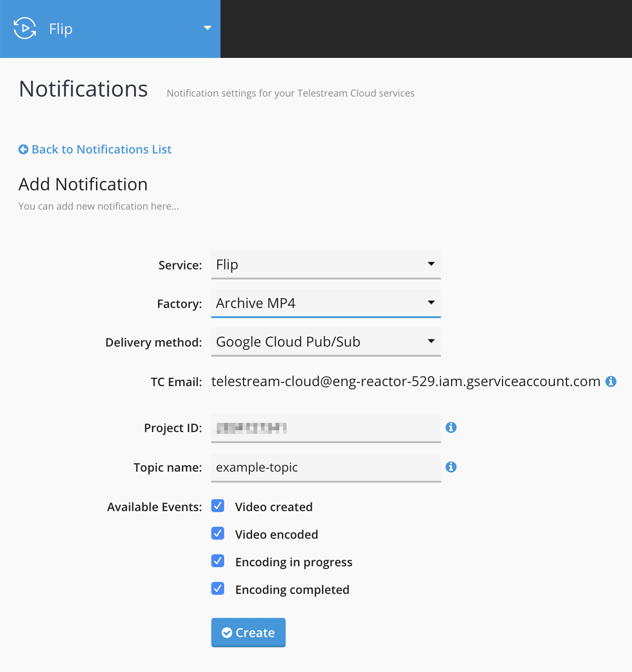The width and height of the screenshot is (632, 672).
Task: Click the Encoding in progress label text
Action: click(x=293, y=562)
